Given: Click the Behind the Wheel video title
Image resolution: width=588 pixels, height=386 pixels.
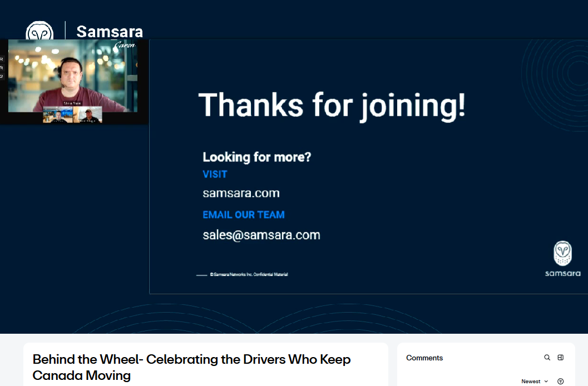Looking at the screenshot, I should click(191, 367).
